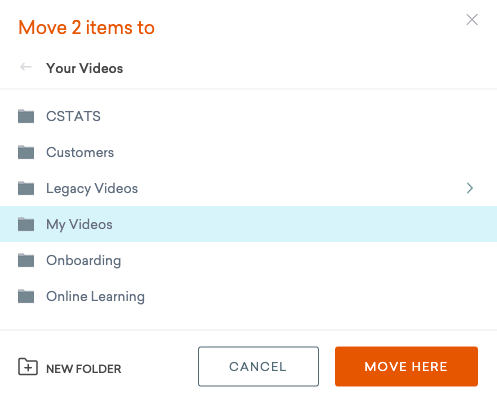Cancel the move dialog
The height and width of the screenshot is (399, 497).
258,366
